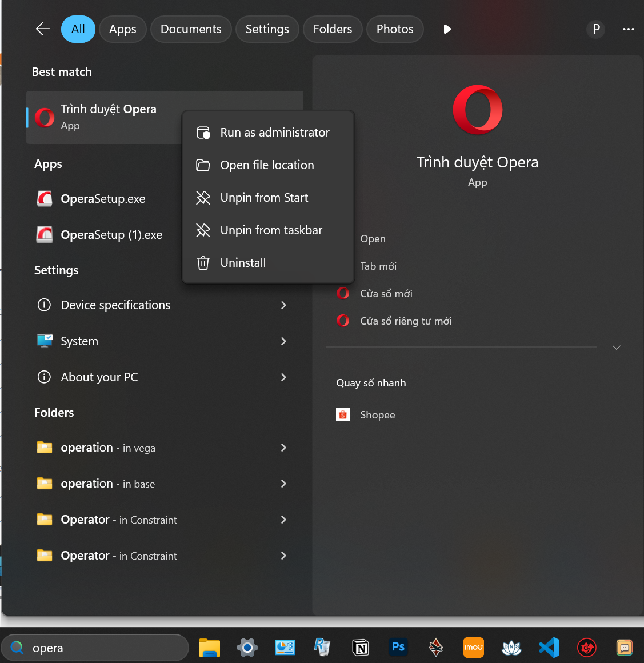Open the three-dots more options menu

[x=628, y=29]
